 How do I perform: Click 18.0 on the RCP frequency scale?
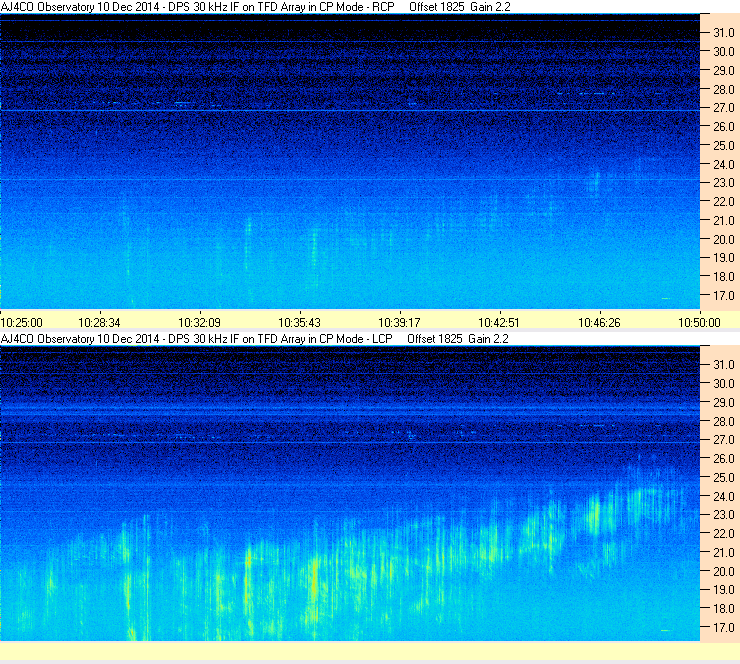[x=723, y=277]
